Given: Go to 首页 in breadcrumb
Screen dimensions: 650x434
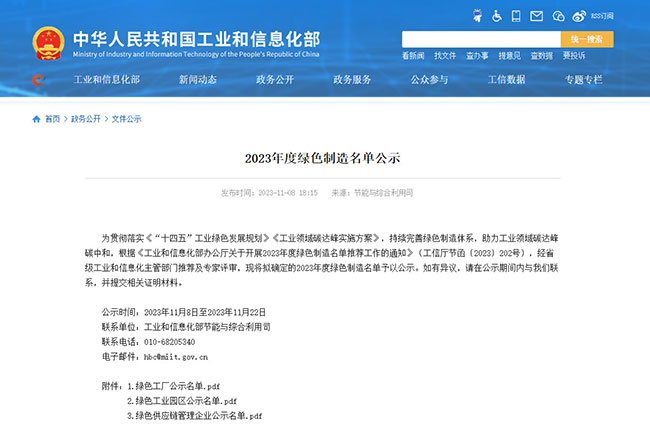Looking at the screenshot, I should tap(52, 119).
